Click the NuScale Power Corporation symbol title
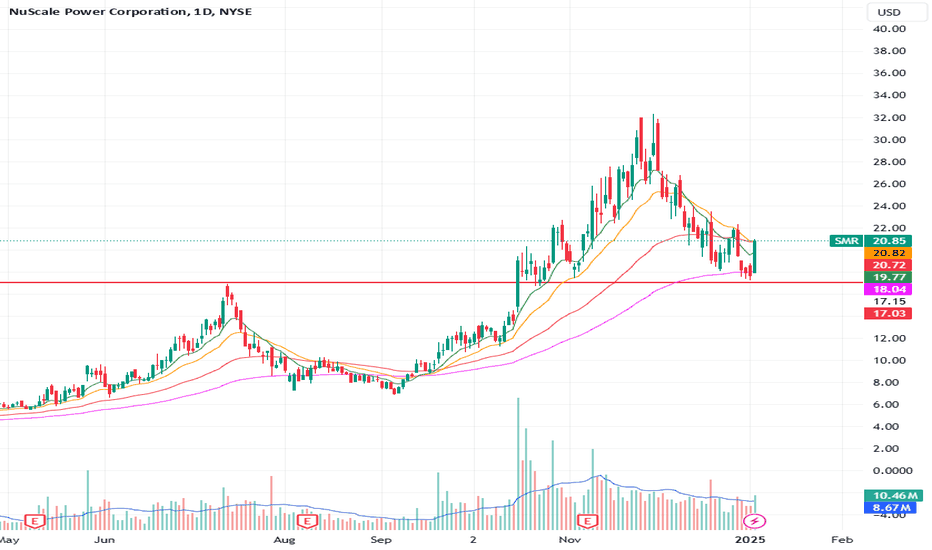The width and height of the screenshot is (932, 550). pos(97,11)
